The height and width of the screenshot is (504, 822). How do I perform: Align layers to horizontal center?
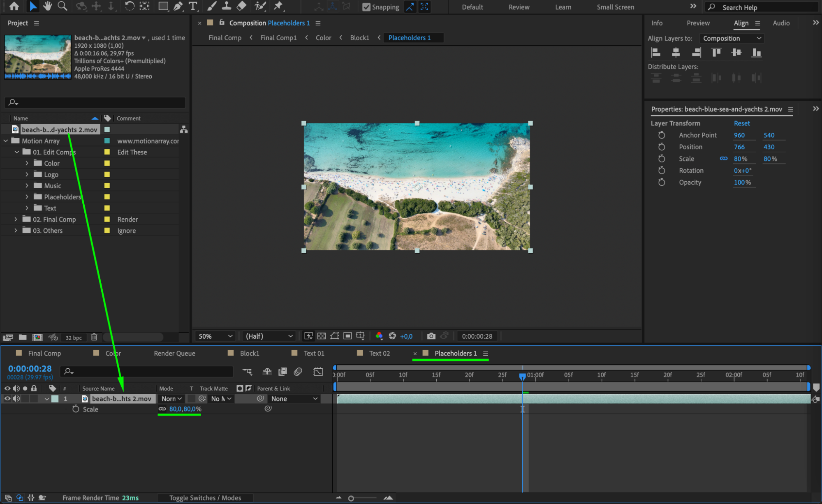coord(676,52)
